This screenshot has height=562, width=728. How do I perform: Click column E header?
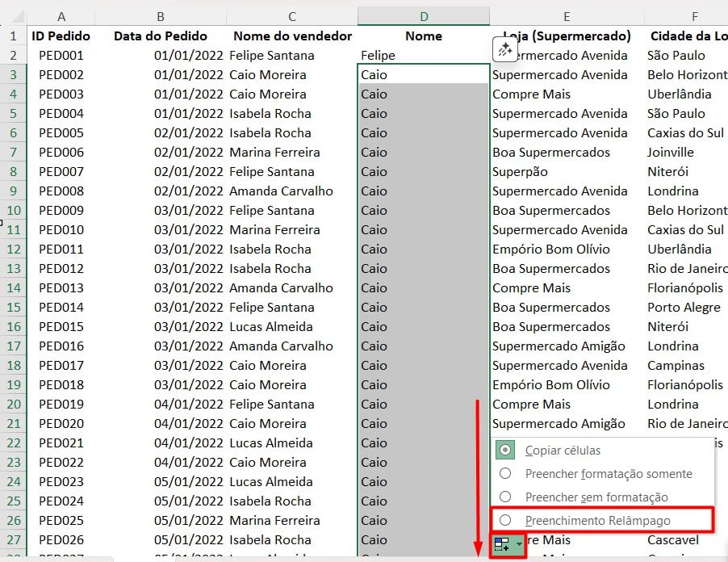point(567,16)
